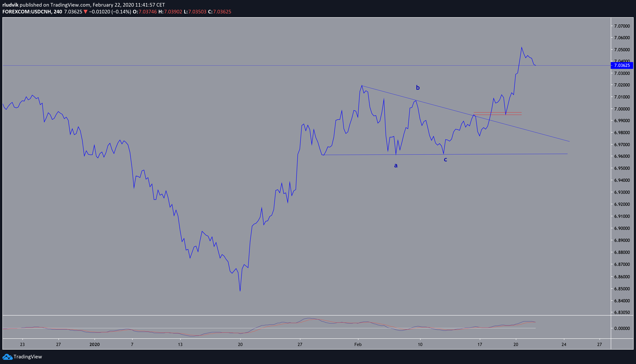This screenshot has width=636, height=364.
Task: Click the low value 7.03503
Action: [x=197, y=12]
